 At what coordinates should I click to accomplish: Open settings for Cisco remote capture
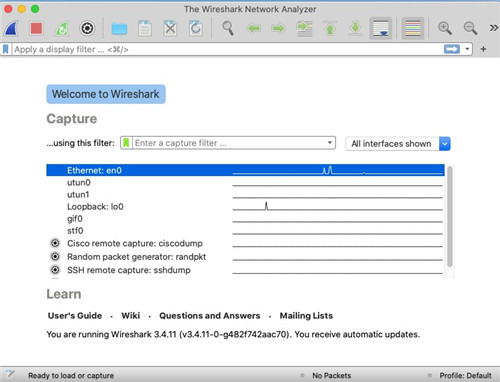[55, 243]
